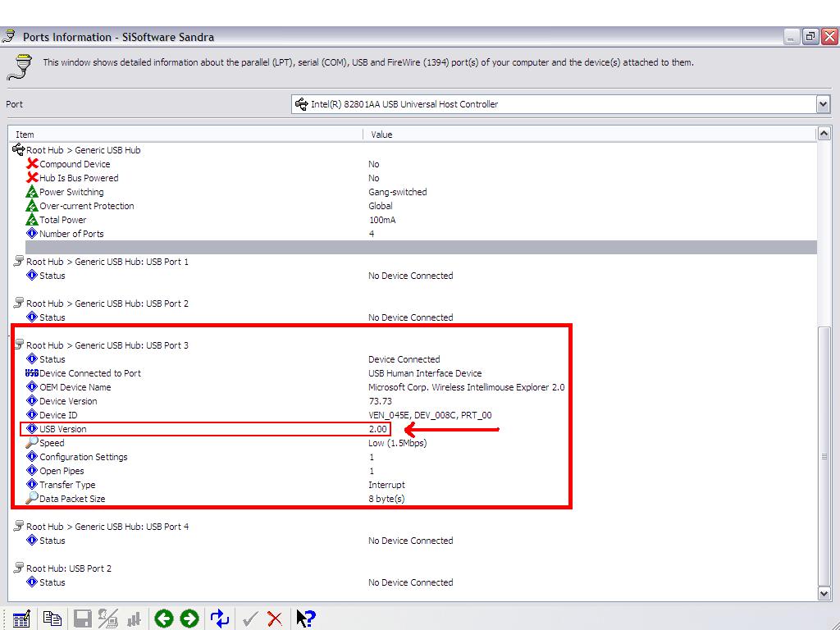840x630 pixels.
Task: Restore the Sandra window size
Action: (810, 36)
